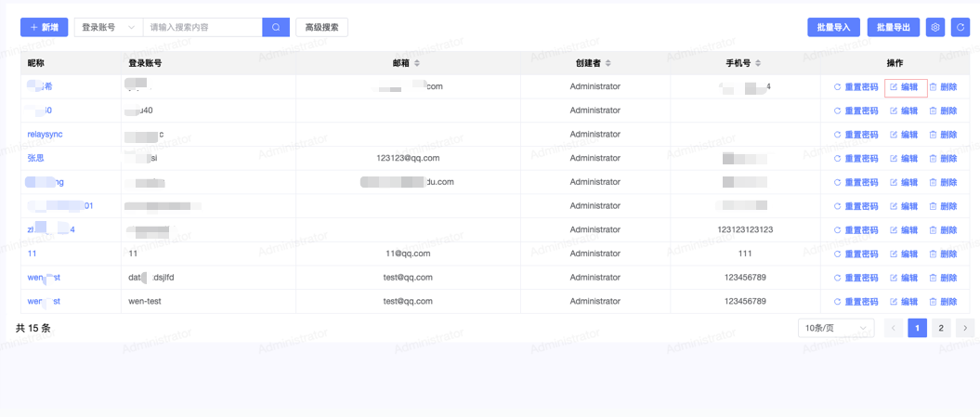Click the refresh icon in top toolbar
Viewport: 980px width, 417px height.
(x=960, y=28)
